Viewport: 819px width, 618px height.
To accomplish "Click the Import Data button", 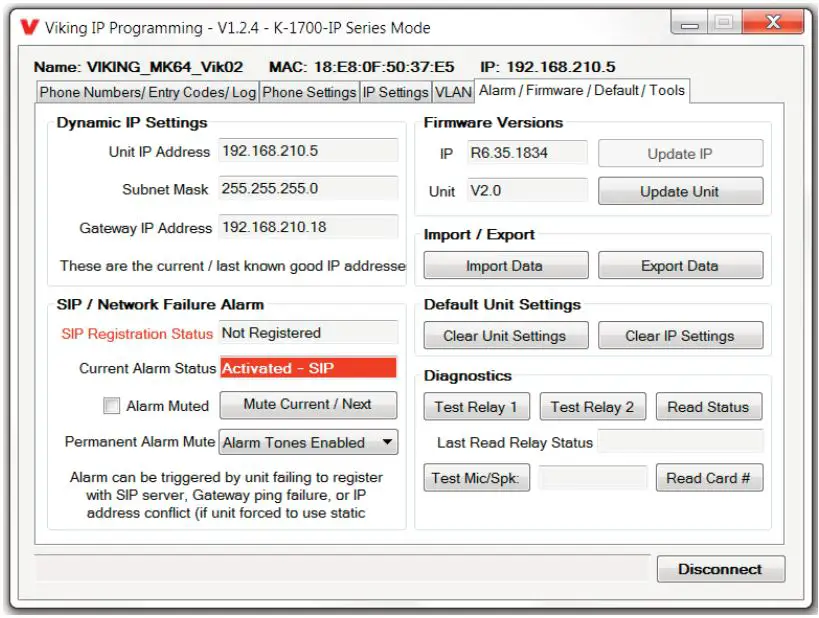I will (x=506, y=265).
